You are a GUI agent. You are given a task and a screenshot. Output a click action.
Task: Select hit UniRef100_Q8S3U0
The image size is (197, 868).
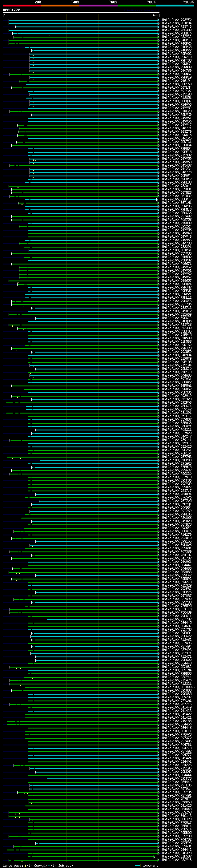[176, 30]
